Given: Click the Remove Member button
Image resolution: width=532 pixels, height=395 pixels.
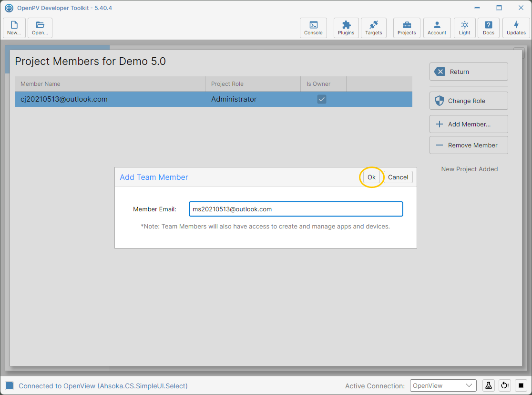Looking at the screenshot, I should coord(469,146).
